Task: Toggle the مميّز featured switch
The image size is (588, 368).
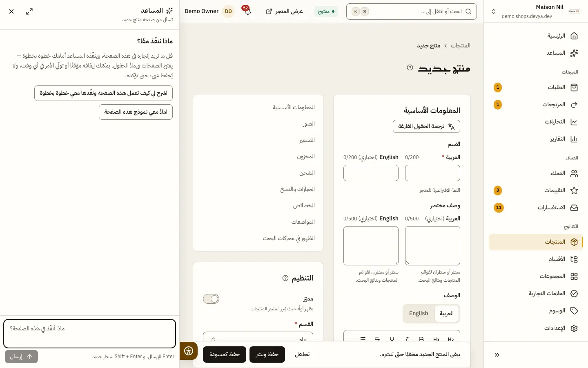Action: (x=211, y=299)
